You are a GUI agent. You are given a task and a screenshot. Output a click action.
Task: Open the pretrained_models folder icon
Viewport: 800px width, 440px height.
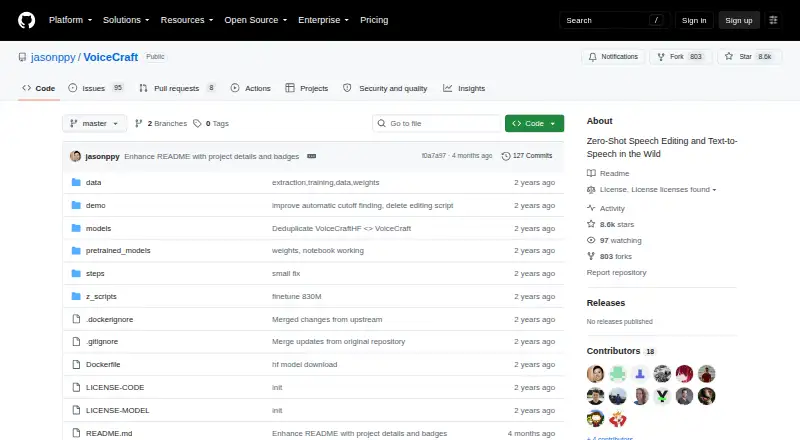[x=76, y=251]
